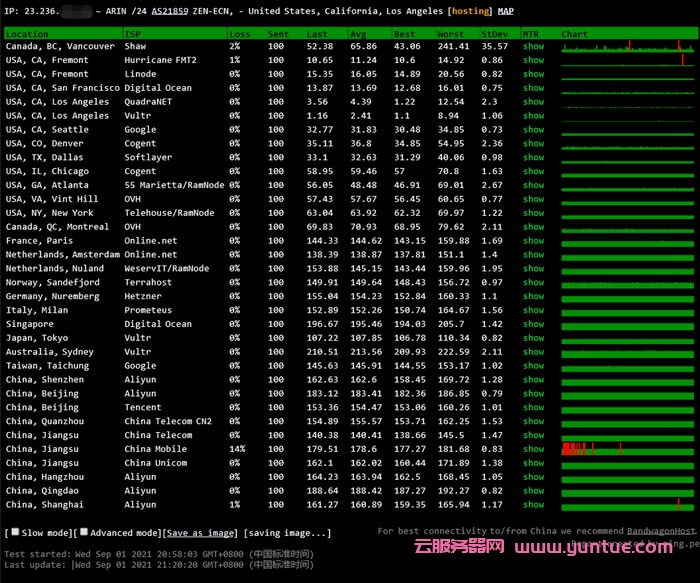700x583 pixels.
Task: Click the Save as image link
Action: (201, 533)
